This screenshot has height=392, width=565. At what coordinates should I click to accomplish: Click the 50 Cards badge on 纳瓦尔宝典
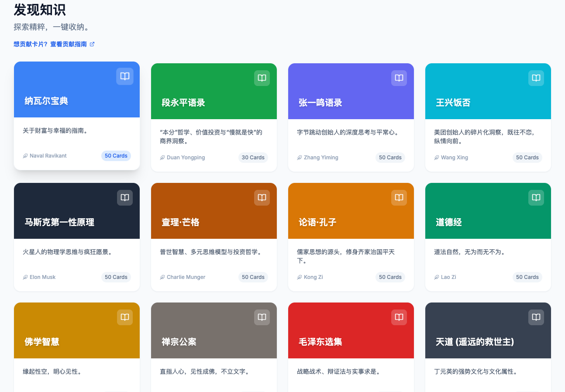pos(116,156)
